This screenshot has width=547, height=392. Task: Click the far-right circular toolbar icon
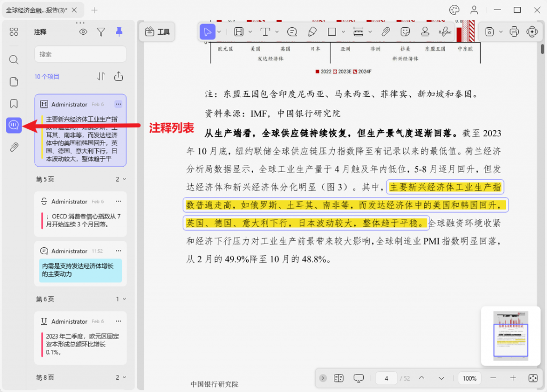pyautogui.click(x=533, y=32)
